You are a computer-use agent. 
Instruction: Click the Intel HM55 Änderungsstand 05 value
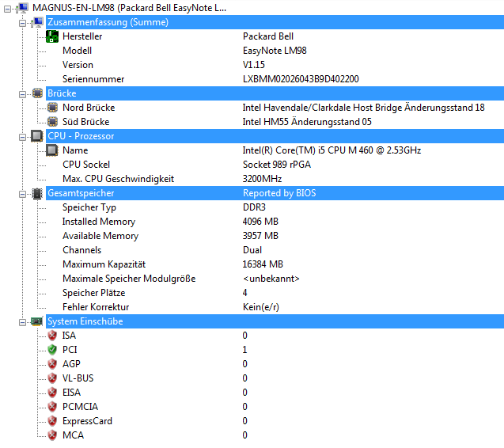pos(307,122)
